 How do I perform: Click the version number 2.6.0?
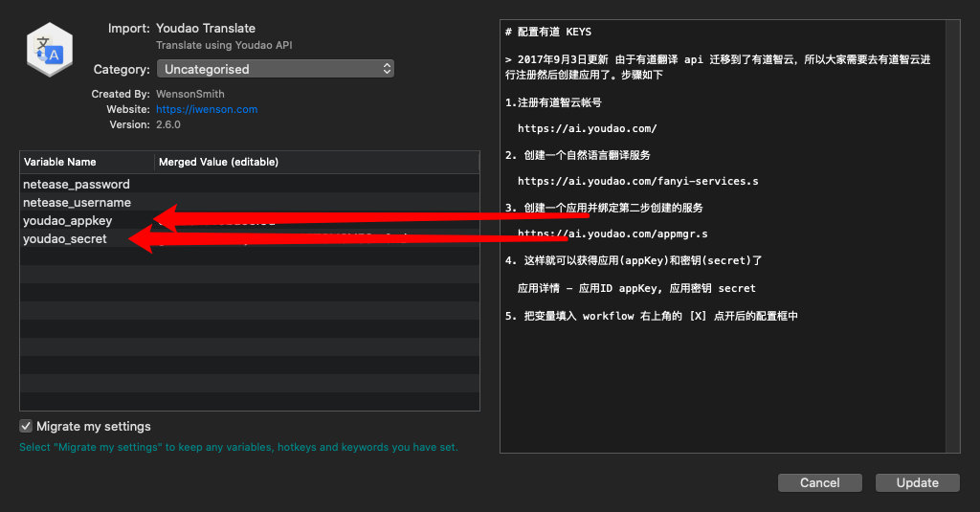coord(168,124)
